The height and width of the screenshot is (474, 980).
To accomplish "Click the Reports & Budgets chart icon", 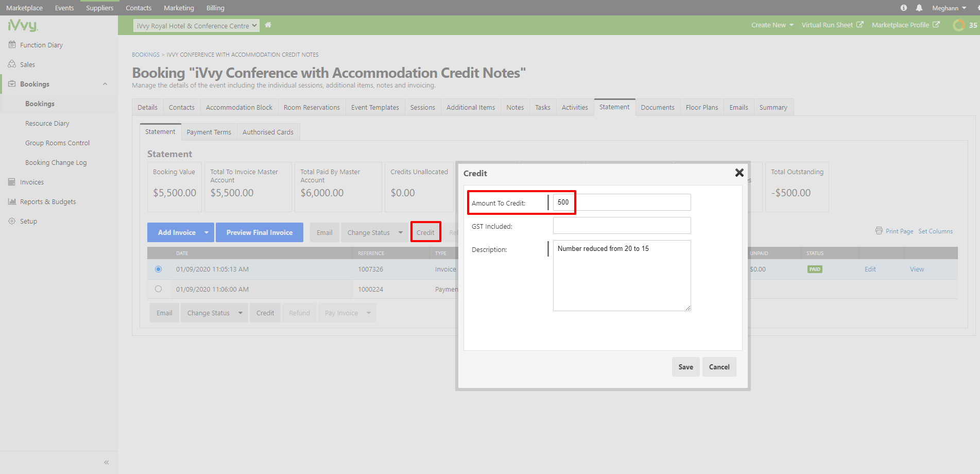I will tap(12, 201).
